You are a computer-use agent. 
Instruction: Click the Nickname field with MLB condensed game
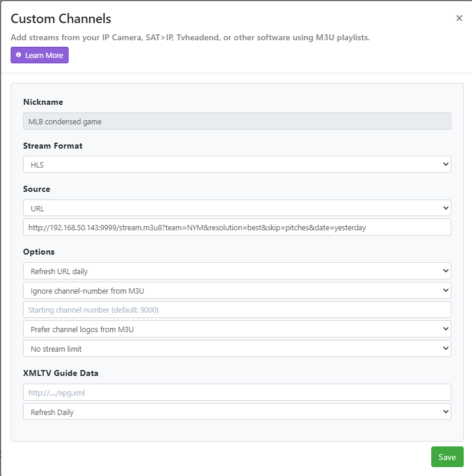[237, 121]
